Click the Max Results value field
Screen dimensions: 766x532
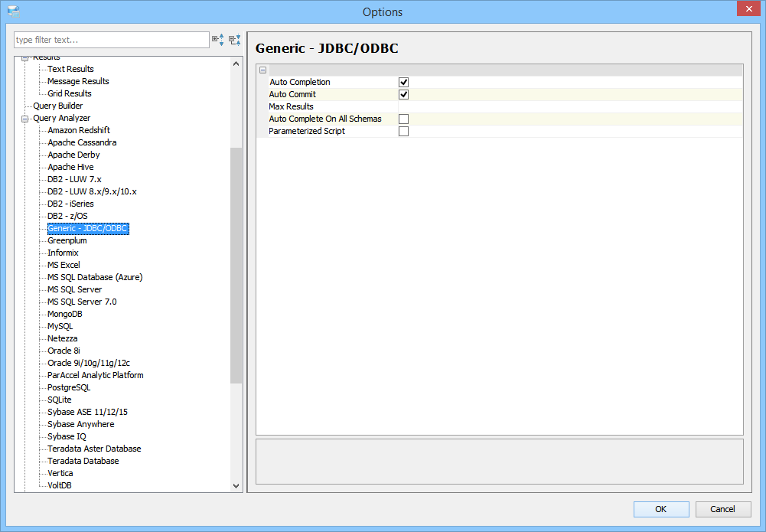pos(570,106)
